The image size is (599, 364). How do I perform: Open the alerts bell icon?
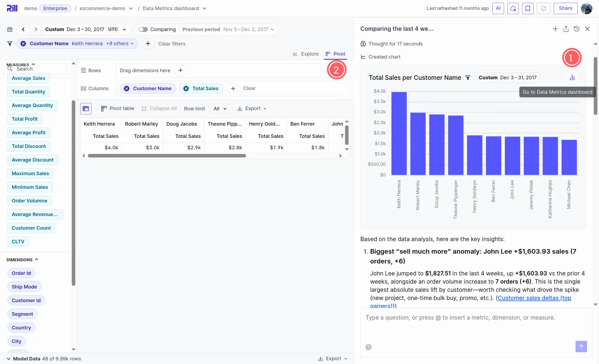[543, 8]
